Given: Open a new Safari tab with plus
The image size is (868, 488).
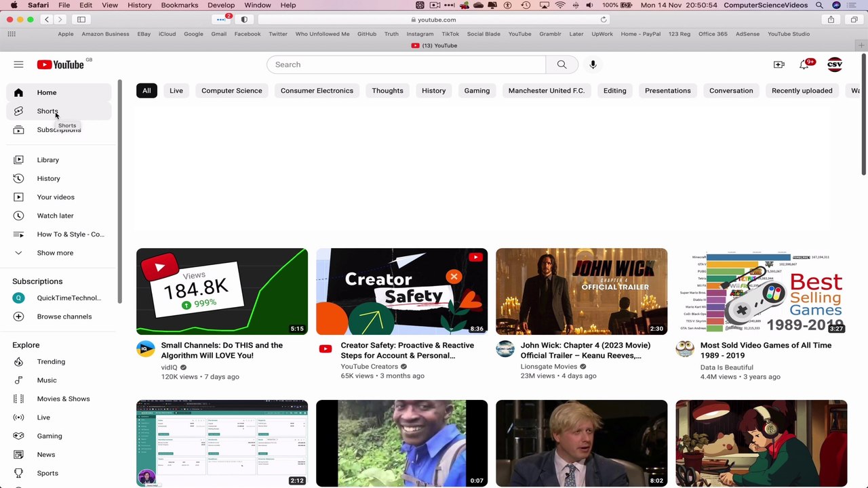Looking at the screenshot, I should 861,45.
